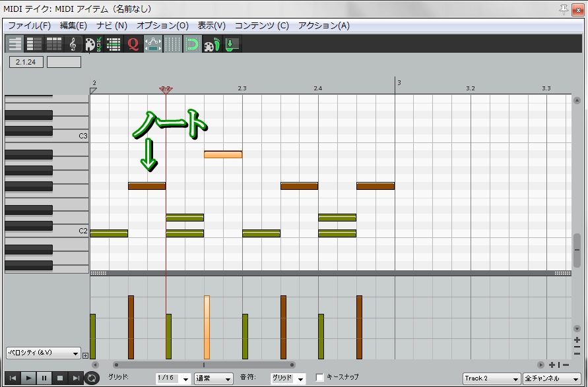Click the loop start marker at bar 2

click(x=93, y=91)
